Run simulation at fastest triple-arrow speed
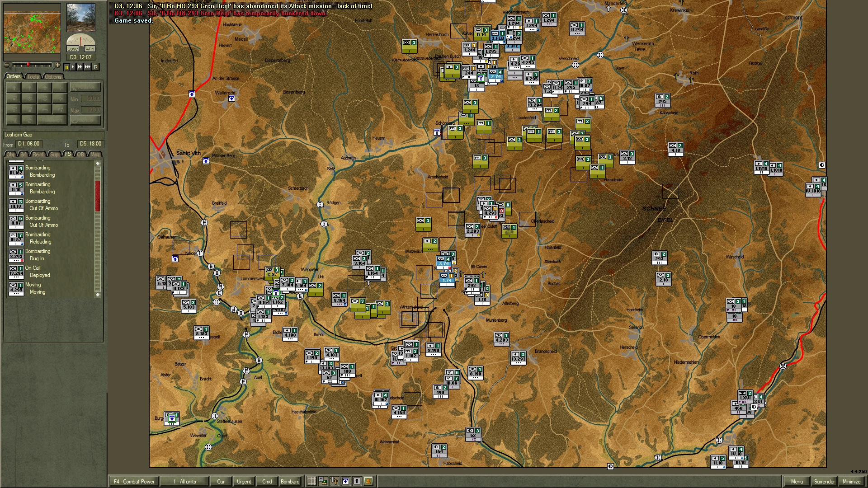This screenshot has width=868, height=488. (88, 67)
